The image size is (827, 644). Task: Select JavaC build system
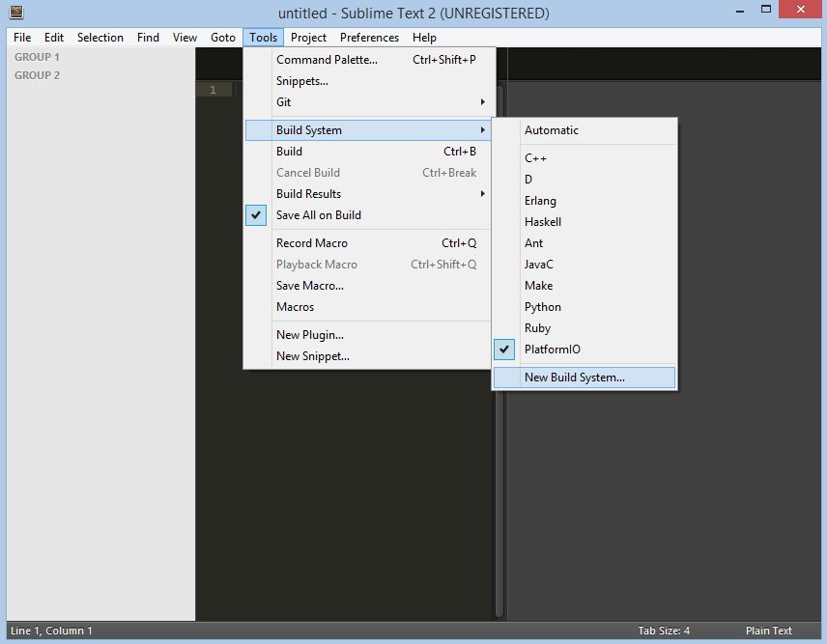[585, 264]
